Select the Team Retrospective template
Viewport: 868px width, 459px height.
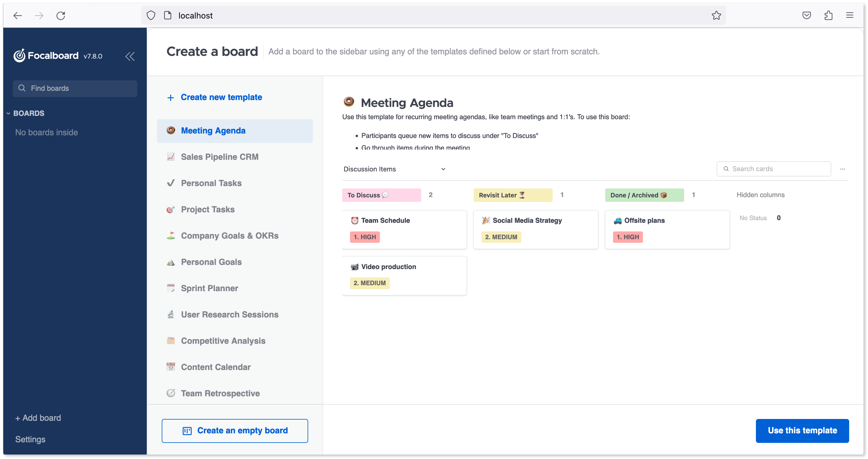tap(220, 393)
